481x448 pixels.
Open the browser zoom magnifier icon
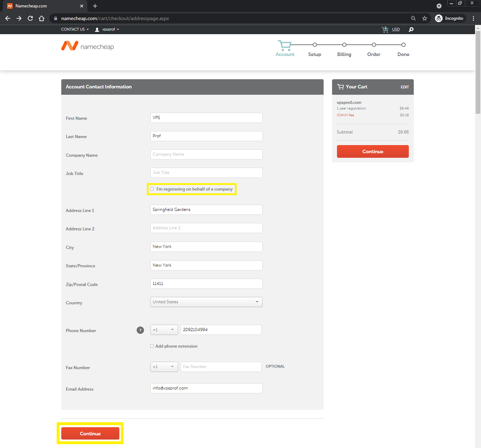coord(413,18)
